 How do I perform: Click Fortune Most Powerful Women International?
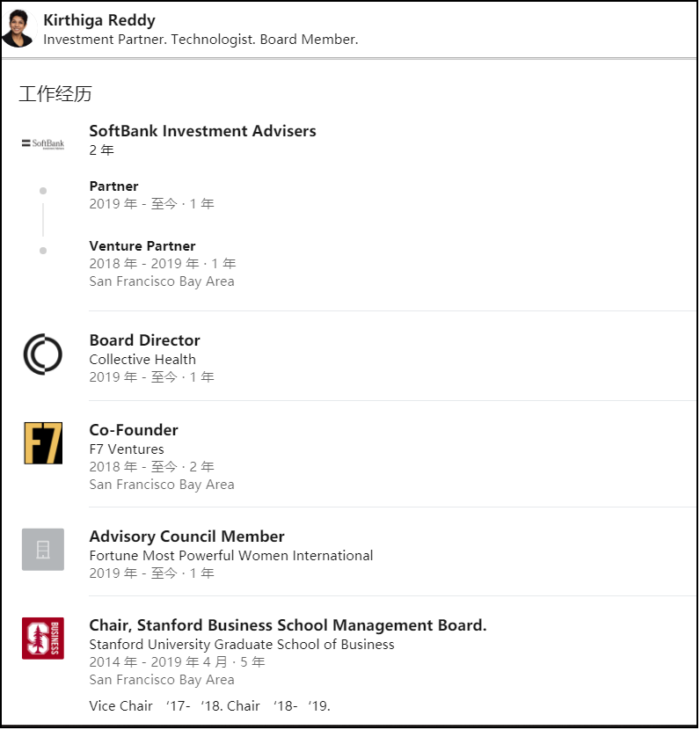(x=231, y=556)
